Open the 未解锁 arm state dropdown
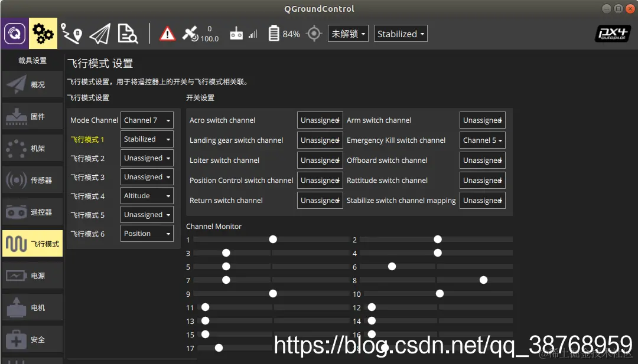This screenshot has height=364, width=638. point(348,34)
